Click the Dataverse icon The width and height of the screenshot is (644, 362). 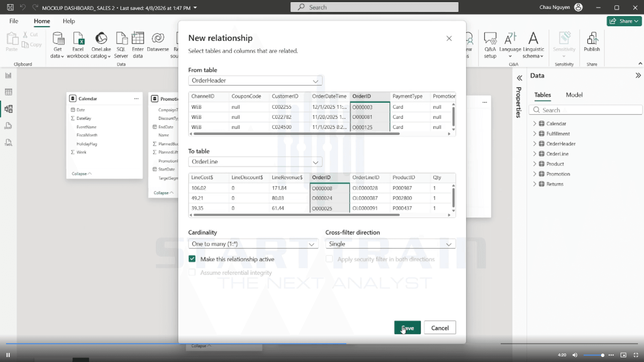click(x=158, y=38)
